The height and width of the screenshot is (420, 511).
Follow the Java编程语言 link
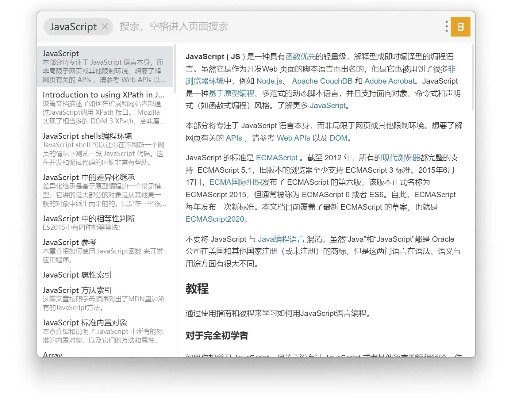pos(281,239)
